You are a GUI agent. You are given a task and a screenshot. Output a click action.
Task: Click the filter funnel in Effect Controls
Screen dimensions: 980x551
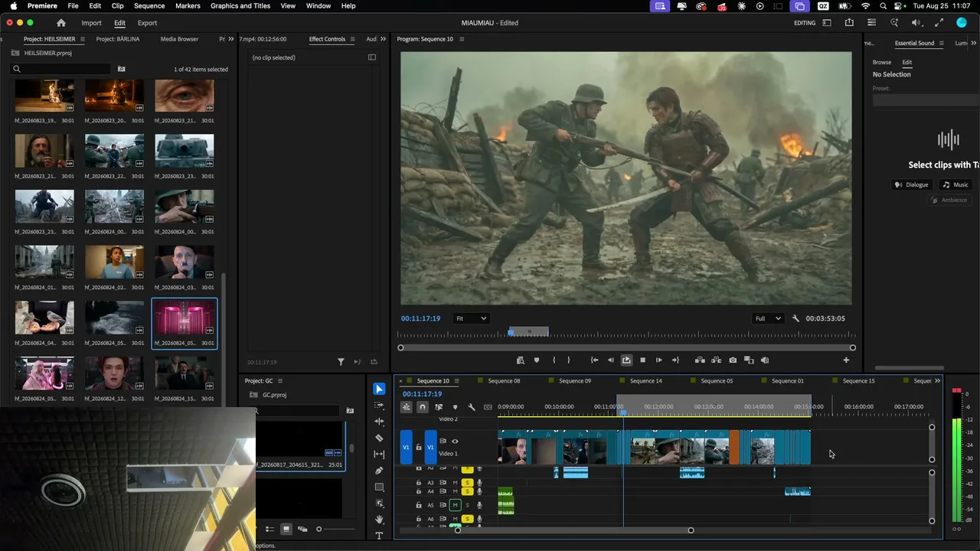[341, 362]
